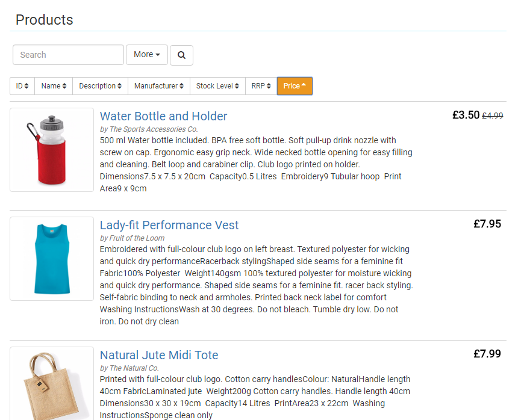Open Water Bottle and Holder product link
This screenshot has width=527, height=420.
pyautogui.click(x=163, y=116)
